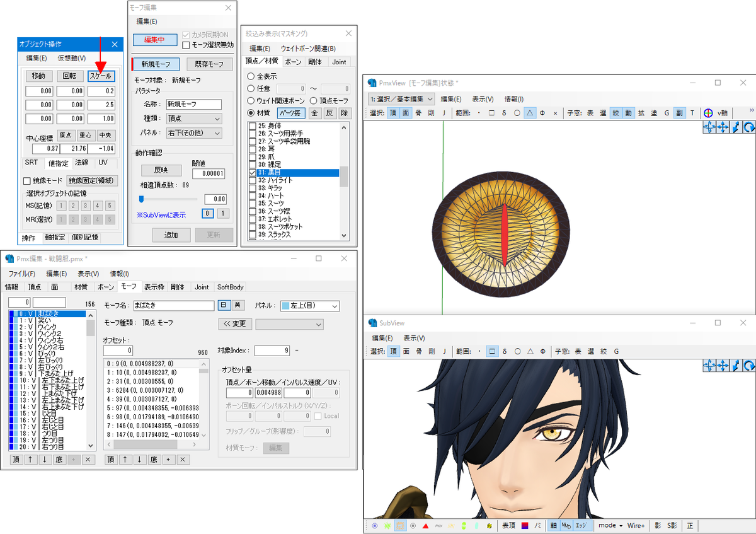The image size is (756, 534).
Task: Click the morph preview slider handle
Action: tap(142, 199)
